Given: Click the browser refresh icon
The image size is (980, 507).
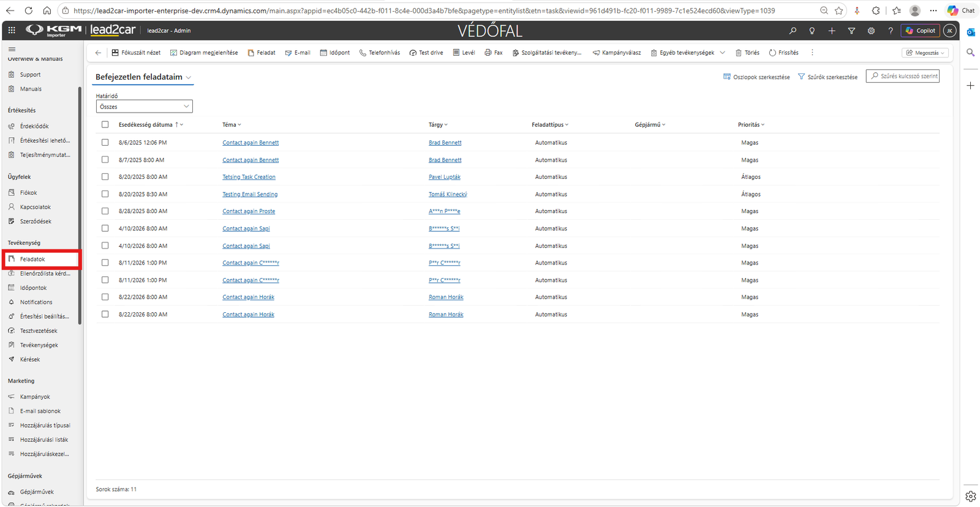Looking at the screenshot, I should pos(29,10).
